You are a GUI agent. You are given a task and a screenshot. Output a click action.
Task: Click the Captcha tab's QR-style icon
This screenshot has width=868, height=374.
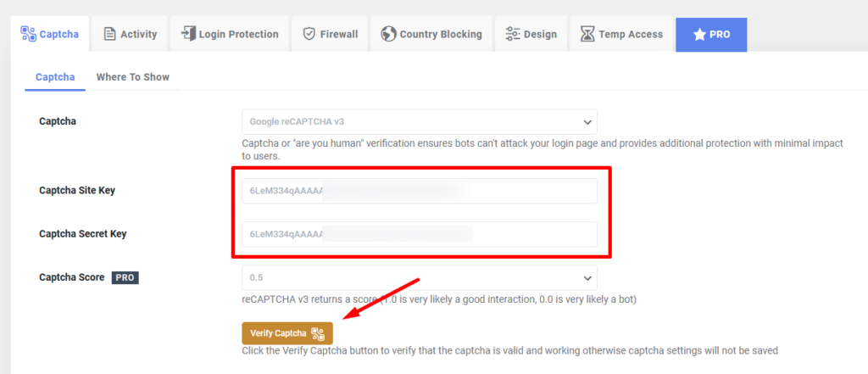point(27,35)
